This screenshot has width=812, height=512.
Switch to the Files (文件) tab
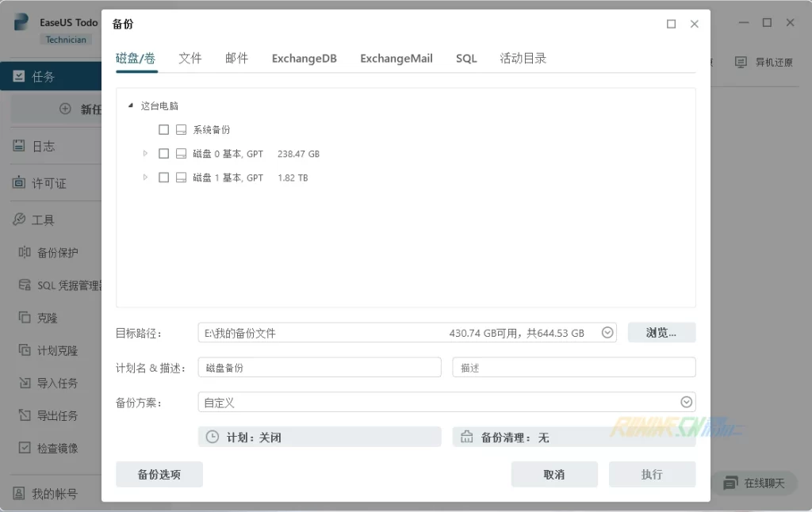(190, 59)
